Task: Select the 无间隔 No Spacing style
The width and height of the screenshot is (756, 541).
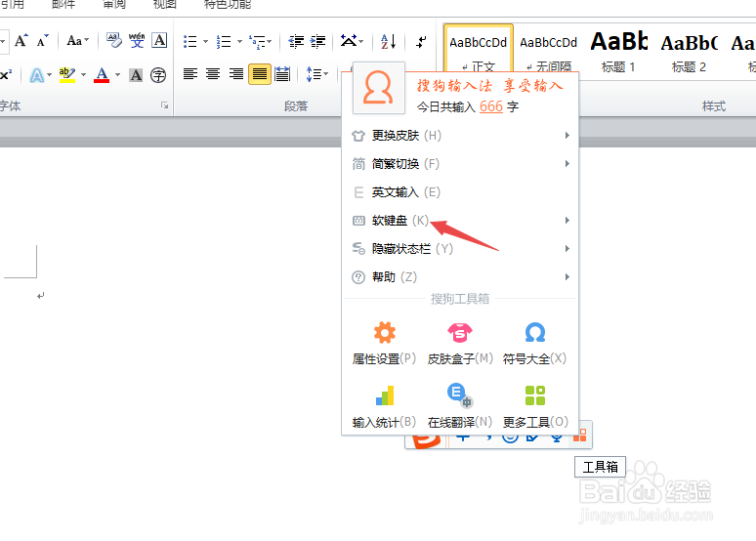Action: [x=549, y=50]
